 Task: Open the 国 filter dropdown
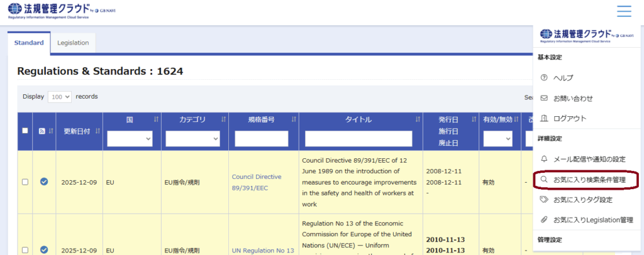[x=130, y=138]
